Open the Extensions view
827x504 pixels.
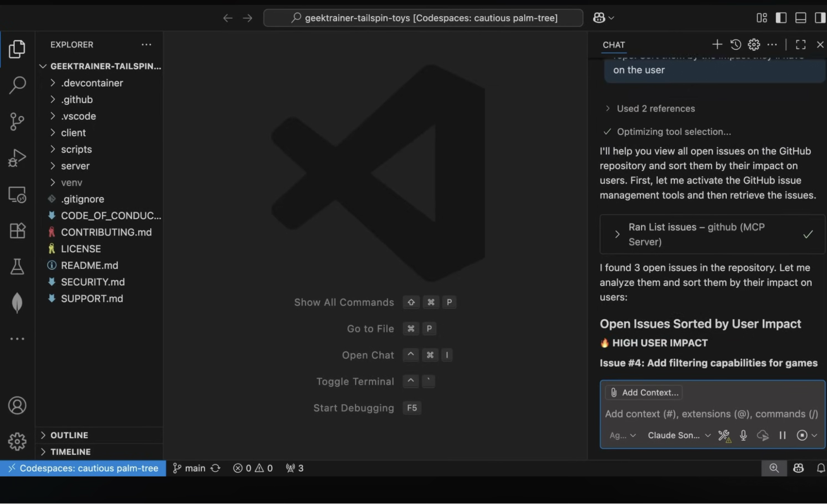point(17,230)
